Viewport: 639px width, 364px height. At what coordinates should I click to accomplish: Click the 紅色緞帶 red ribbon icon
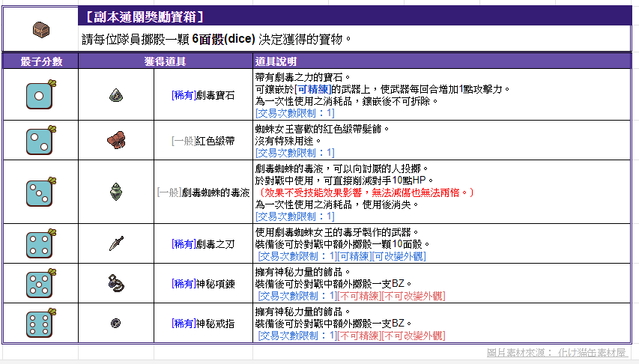pos(116,140)
